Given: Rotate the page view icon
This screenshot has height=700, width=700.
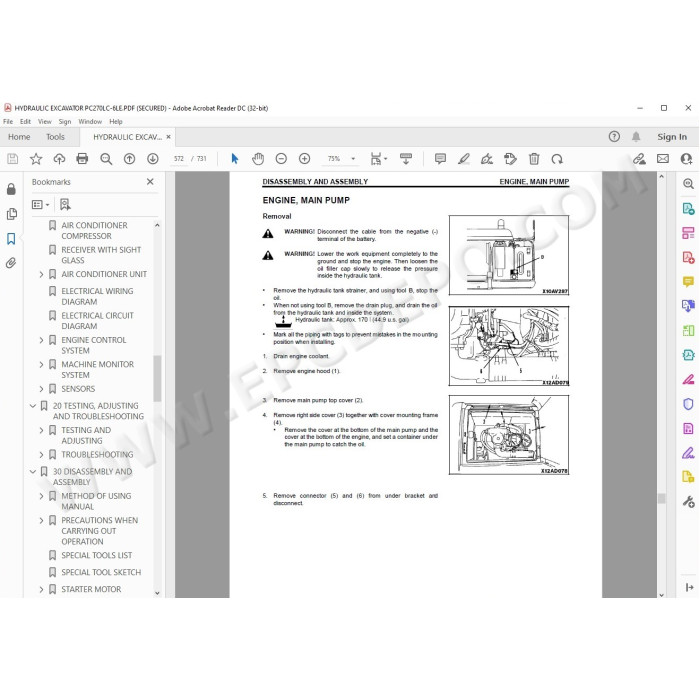Looking at the screenshot, I should pyautogui.click(x=557, y=159).
